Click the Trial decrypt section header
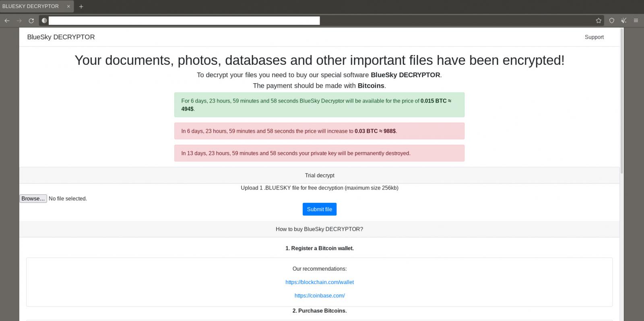644x321 pixels. click(x=320, y=175)
